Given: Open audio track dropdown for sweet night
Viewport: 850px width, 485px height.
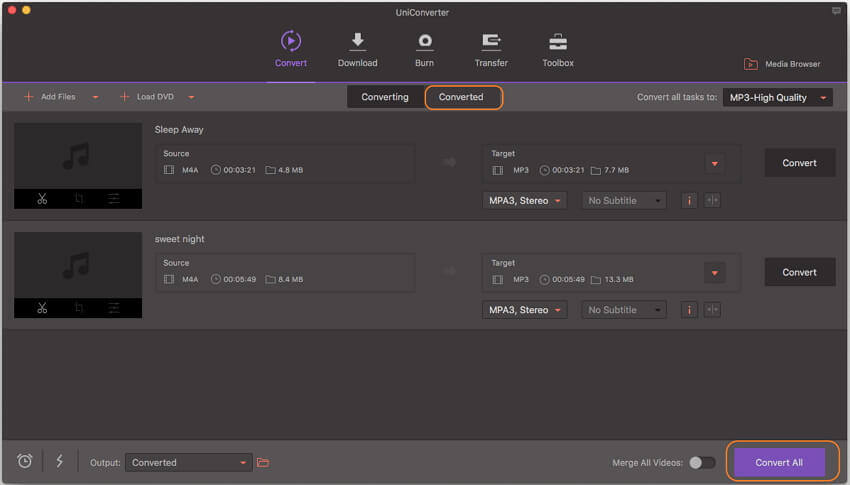Looking at the screenshot, I should 524,310.
